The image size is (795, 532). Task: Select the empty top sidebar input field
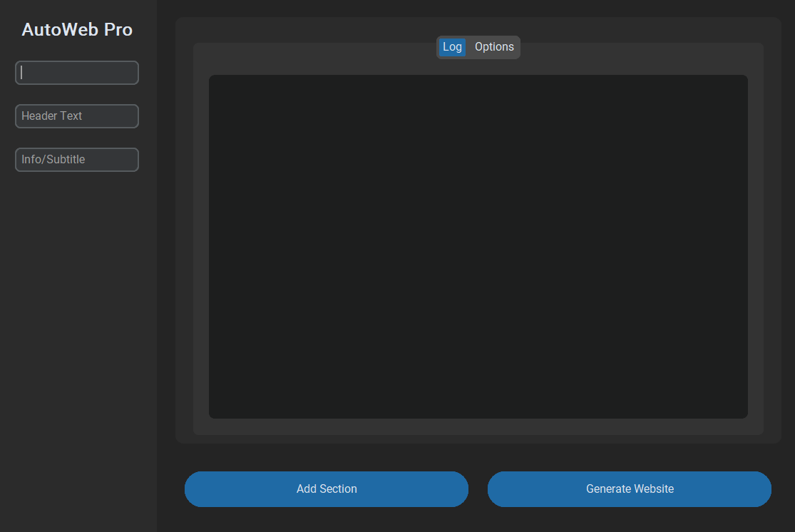coord(77,73)
